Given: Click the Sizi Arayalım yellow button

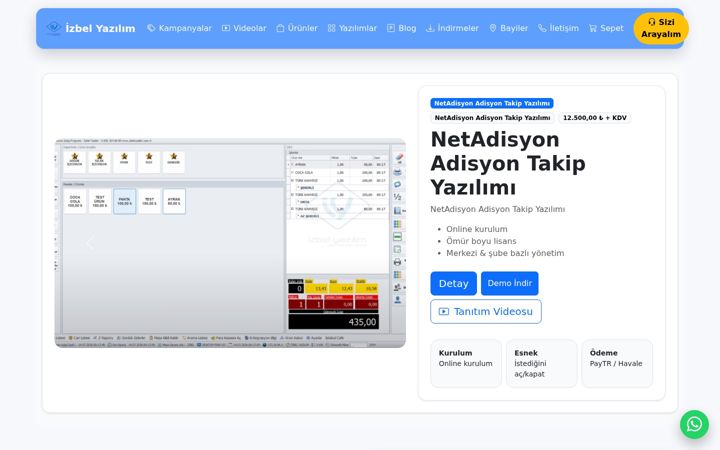Looking at the screenshot, I should tap(661, 28).
